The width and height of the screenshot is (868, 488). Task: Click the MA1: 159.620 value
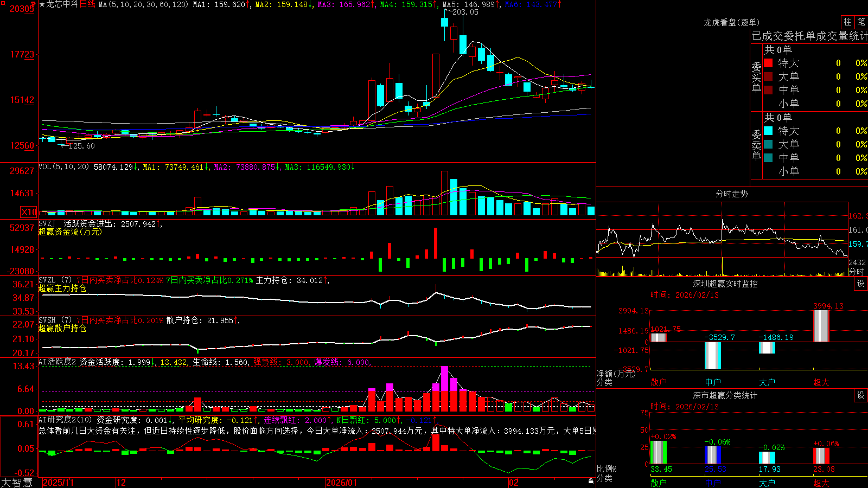click(x=219, y=4)
